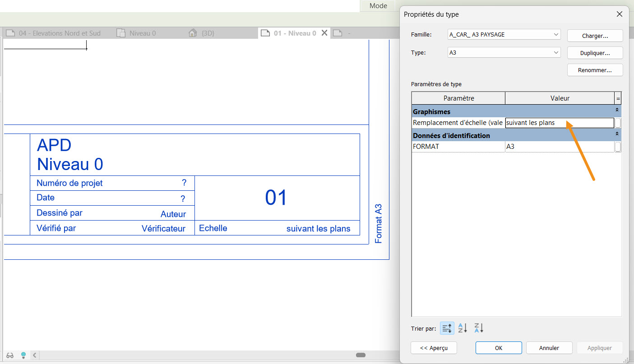Viewport: 634px width, 364px height.
Task: Switch to the Niveau 0 plan tab
Action: [x=142, y=33]
